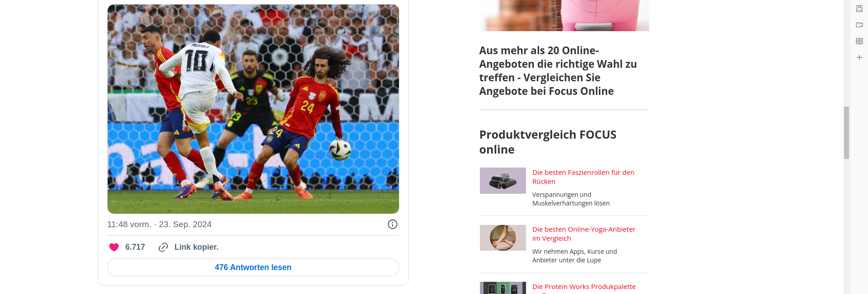This screenshot has height=294, width=868.
Task: Select the Link kopier. text
Action: point(196,247)
